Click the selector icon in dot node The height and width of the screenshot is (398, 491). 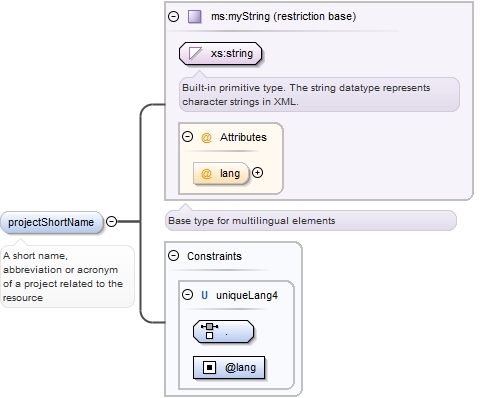point(209,331)
